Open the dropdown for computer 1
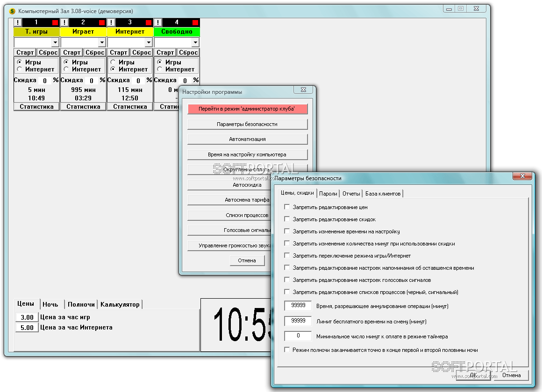Viewport: 542px width, 392px height. (55, 42)
